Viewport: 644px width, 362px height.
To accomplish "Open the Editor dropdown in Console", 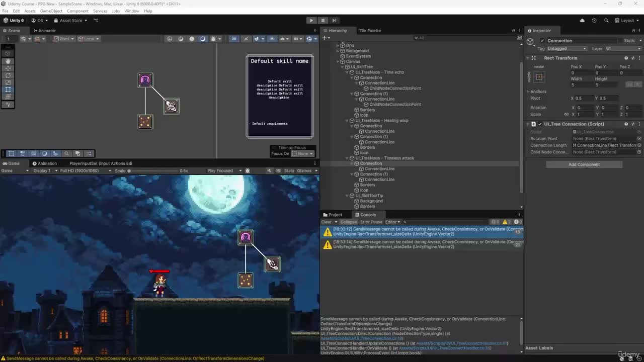I will pyautogui.click(x=392, y=222).
